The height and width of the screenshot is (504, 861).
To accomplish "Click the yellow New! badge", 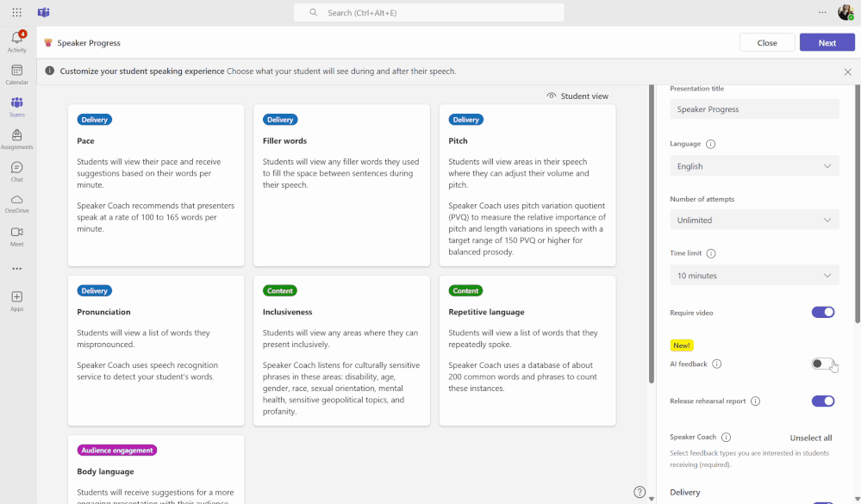I will [682, 345].
